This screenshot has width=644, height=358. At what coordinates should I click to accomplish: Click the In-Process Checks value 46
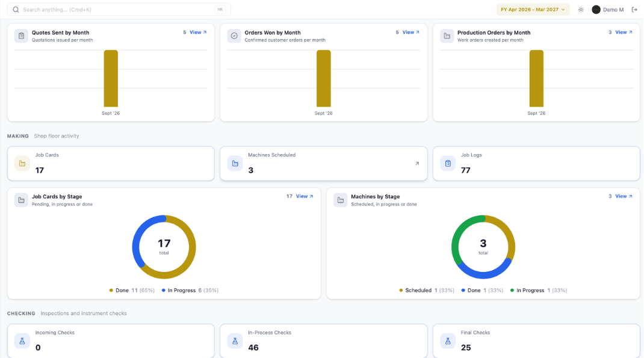(253, 348)
